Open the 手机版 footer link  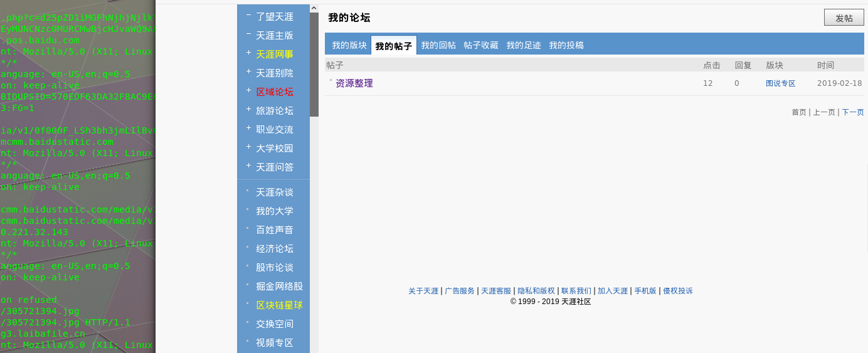[645, 291]
